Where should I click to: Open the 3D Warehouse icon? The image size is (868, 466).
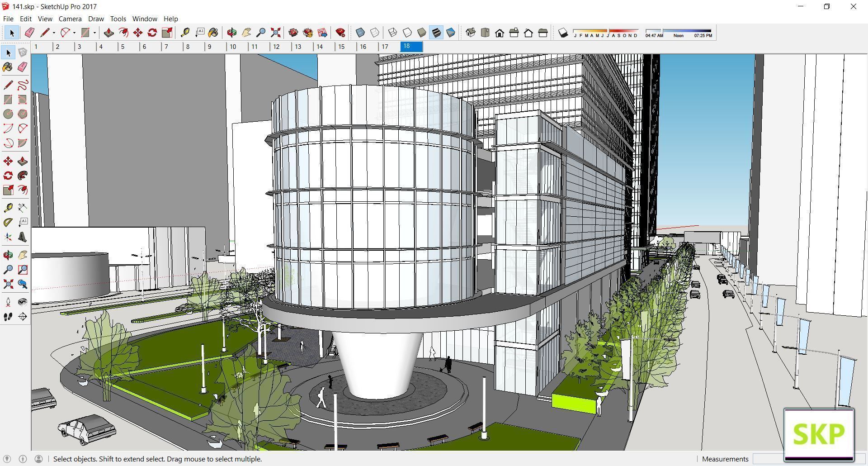point(293,33)
